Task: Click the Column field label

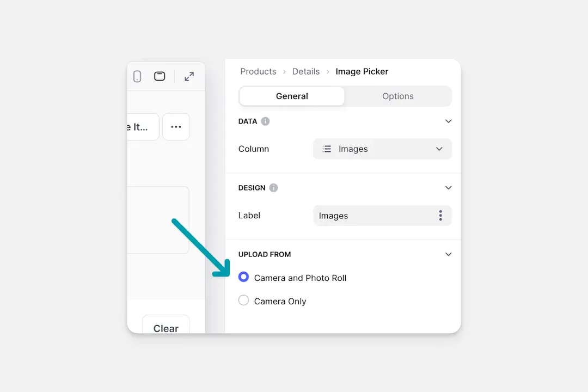Action: point(254,149)
